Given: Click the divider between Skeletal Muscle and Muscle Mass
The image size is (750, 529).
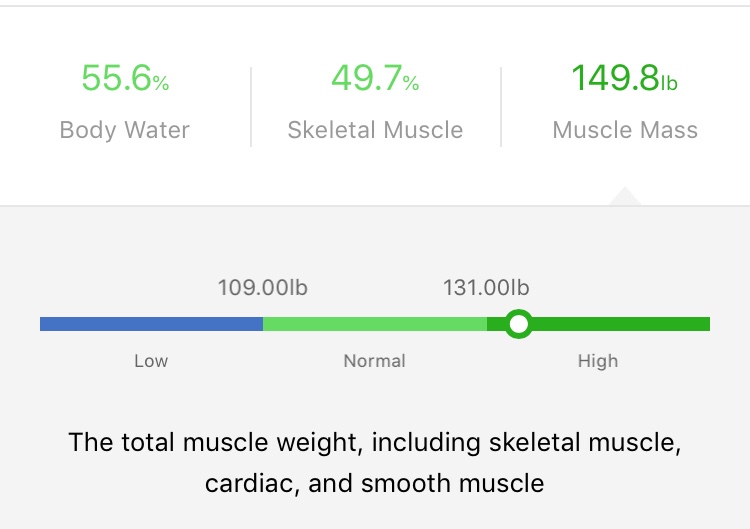Looking at the screenshot, I should pyautogui.click(x=501, y=106).
